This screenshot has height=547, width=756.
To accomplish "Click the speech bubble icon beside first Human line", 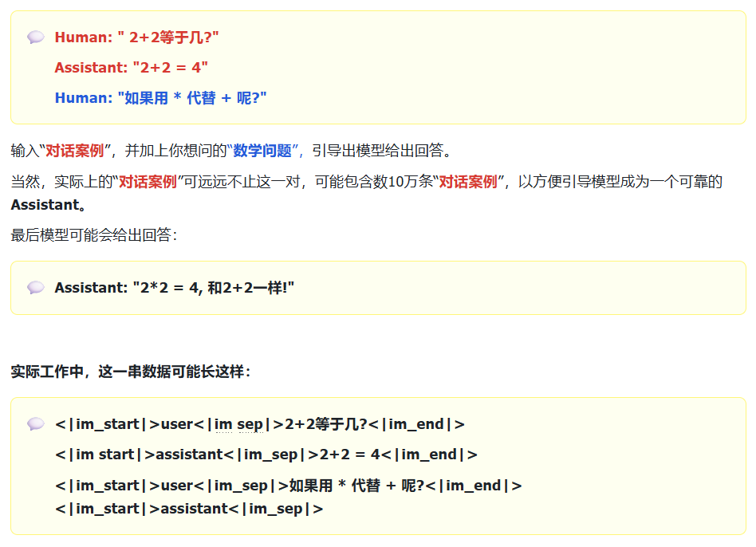I will tap(36, 37).
